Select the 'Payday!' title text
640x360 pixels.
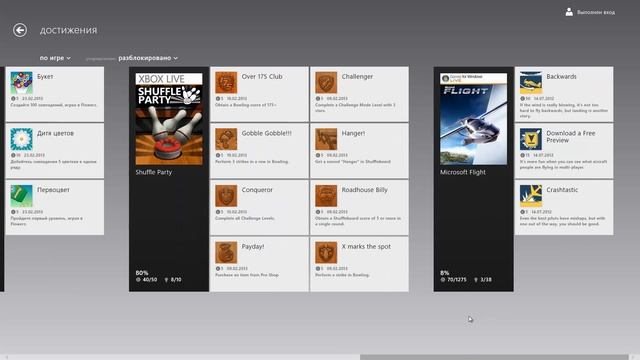coord(253,247)
